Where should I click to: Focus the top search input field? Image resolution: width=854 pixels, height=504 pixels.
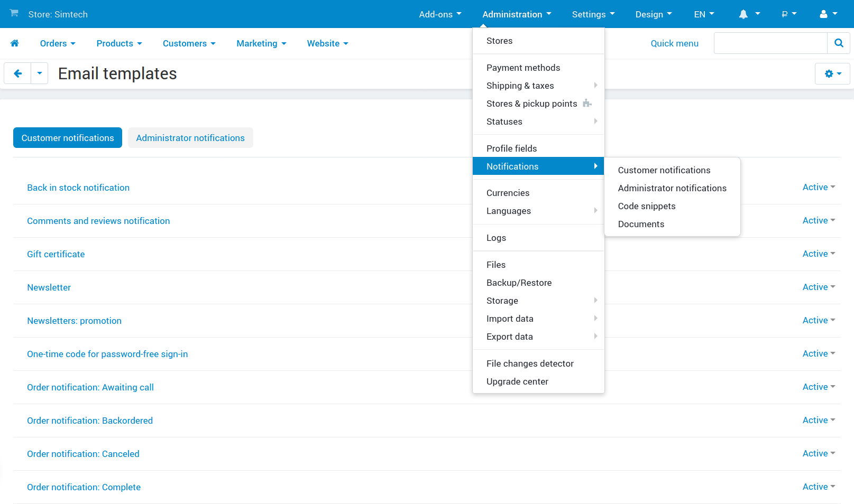click(x=770, y=43)
